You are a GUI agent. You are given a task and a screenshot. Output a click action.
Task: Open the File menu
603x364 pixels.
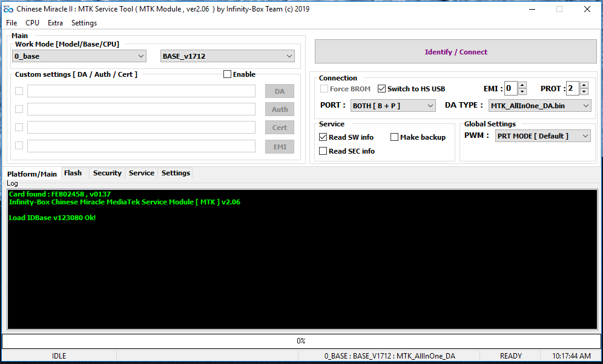click(12, 22)
